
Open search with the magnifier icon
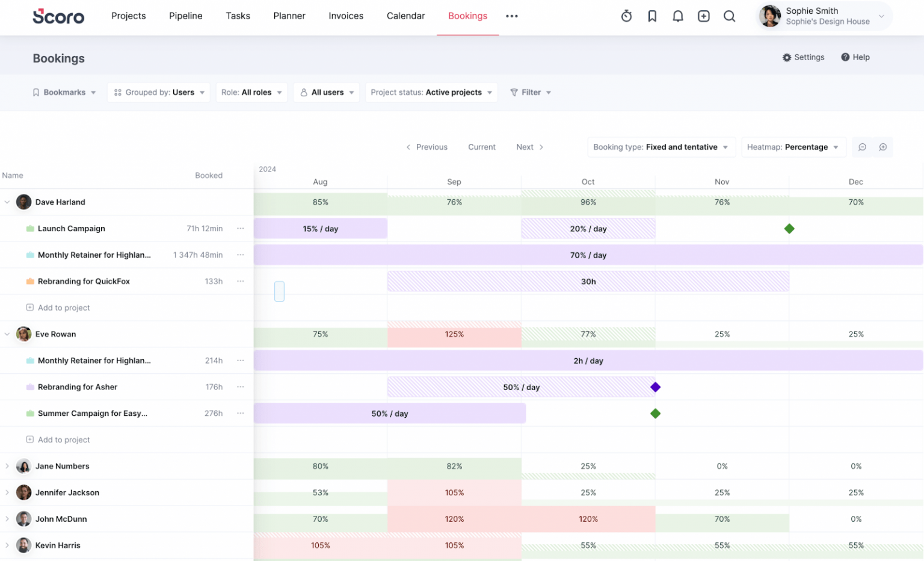[729, 16]
